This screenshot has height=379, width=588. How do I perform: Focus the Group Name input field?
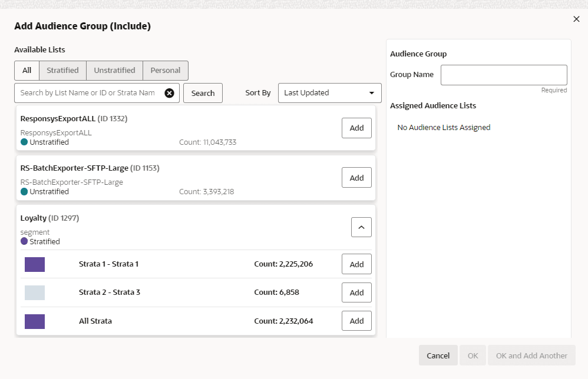[504, 75]
